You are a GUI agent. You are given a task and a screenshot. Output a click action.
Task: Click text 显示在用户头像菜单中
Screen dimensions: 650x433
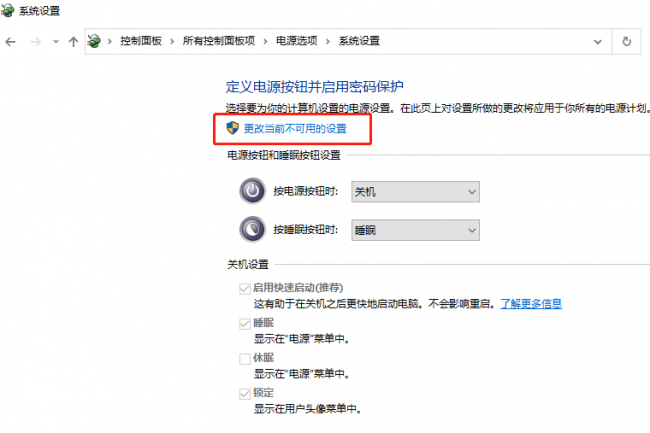tap(308, 409)
